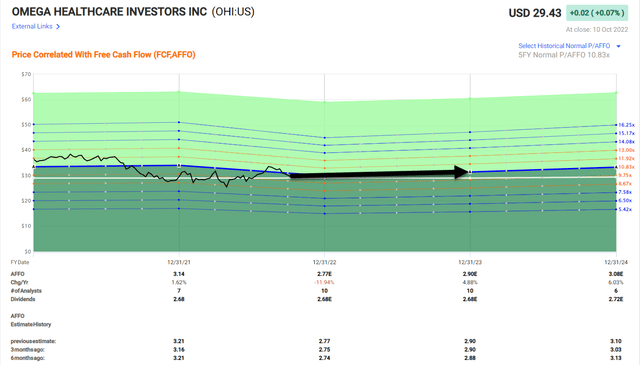Click the AFFO estimate 2.77E

tap(324, 274)
